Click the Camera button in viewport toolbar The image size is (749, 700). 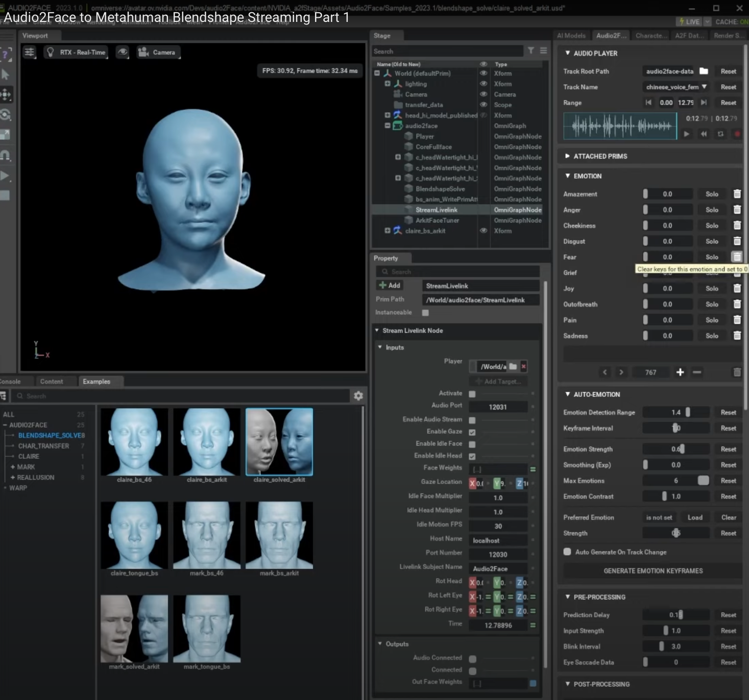click(x=158, y=52)
